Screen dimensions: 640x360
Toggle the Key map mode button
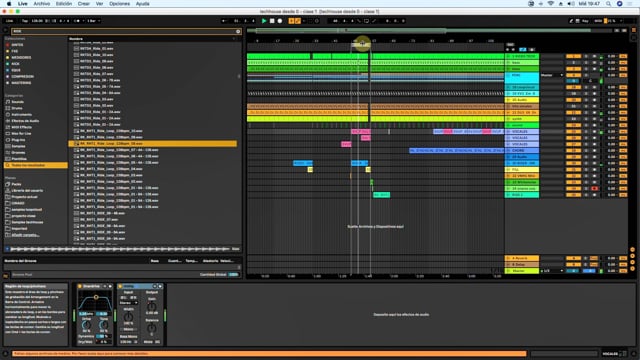(585, 21)
